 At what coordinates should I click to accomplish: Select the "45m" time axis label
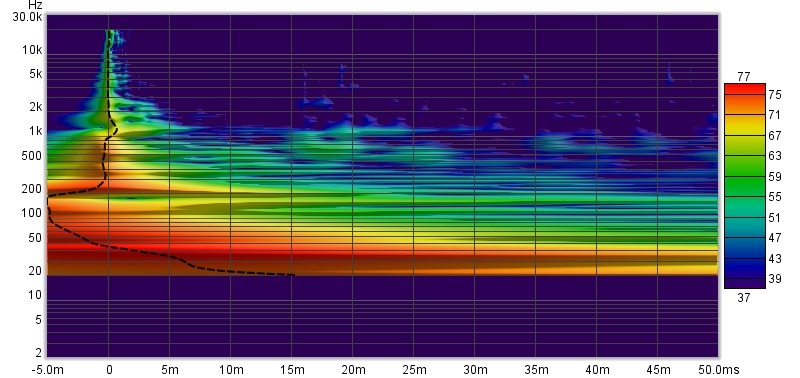(658, 370)
